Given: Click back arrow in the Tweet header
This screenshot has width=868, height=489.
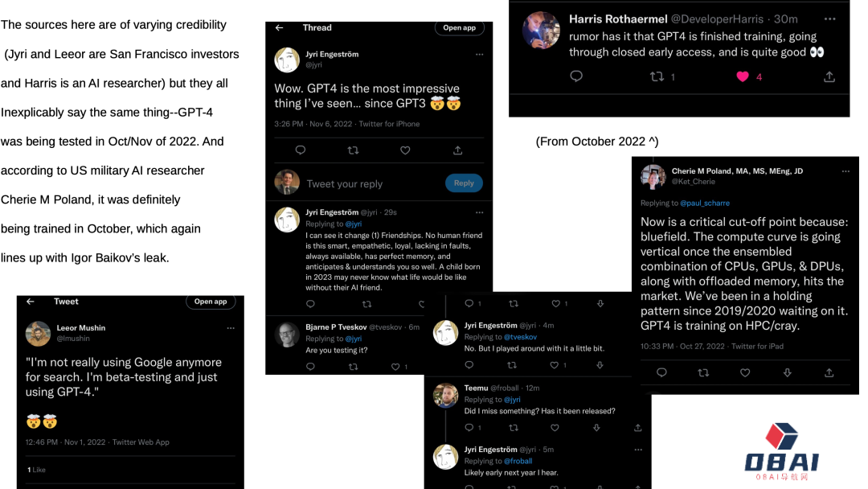Looking at the screenshot, I should tap(31, 302).
